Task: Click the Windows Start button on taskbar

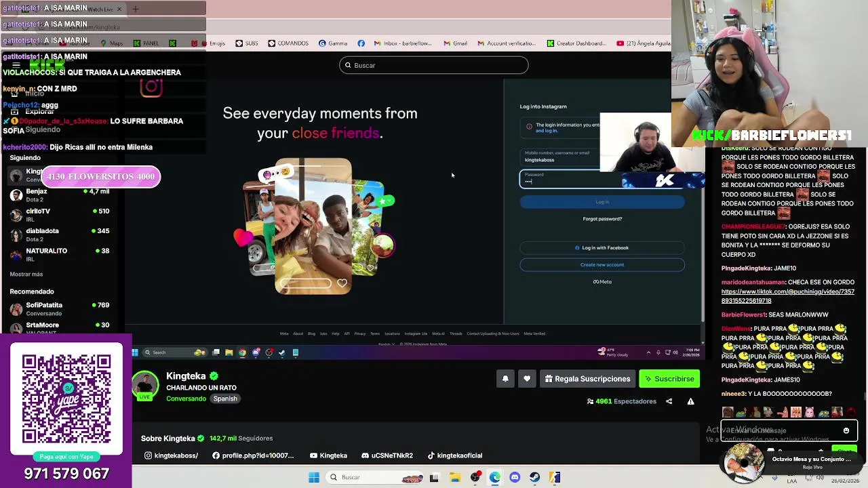Action: point(314,477)
